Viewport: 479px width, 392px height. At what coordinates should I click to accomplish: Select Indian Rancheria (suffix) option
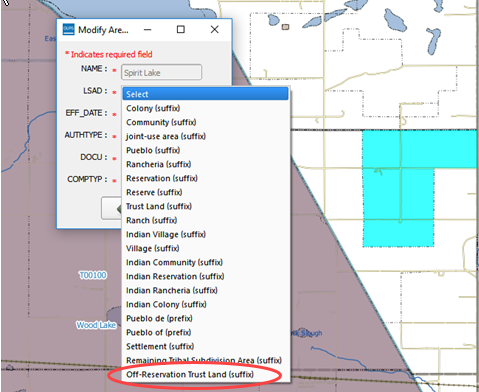tap(205, 290)
